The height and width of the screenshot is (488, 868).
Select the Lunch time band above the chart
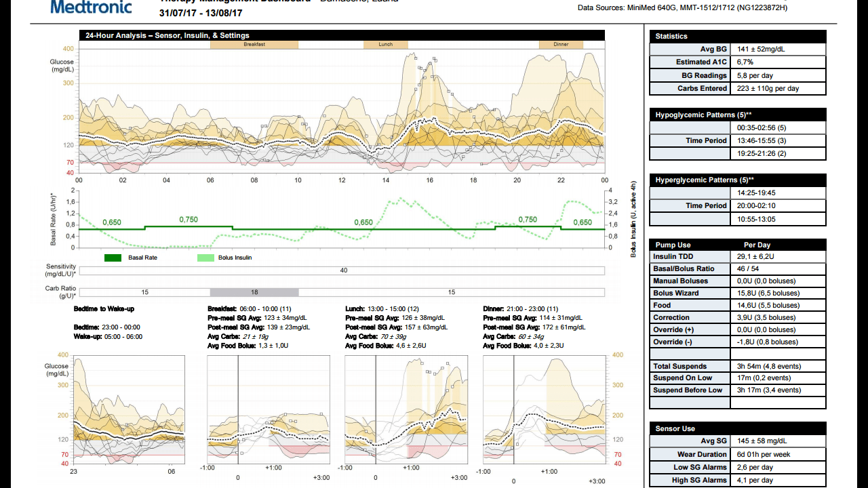pos(385,45)
